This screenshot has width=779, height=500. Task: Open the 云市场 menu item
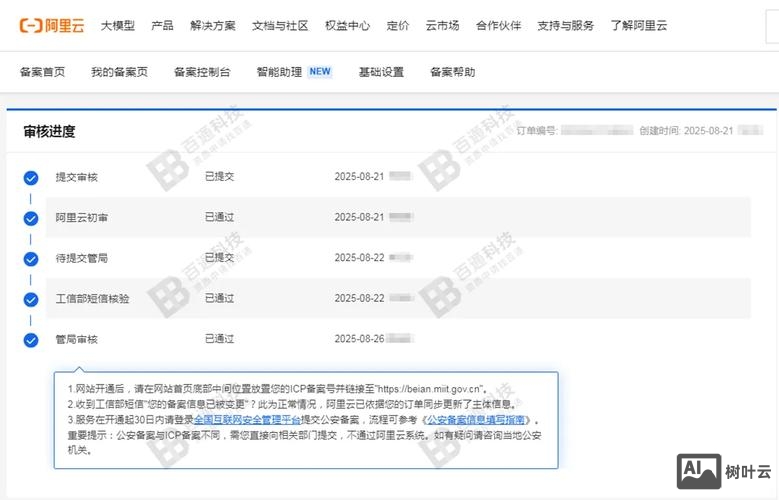442,25
